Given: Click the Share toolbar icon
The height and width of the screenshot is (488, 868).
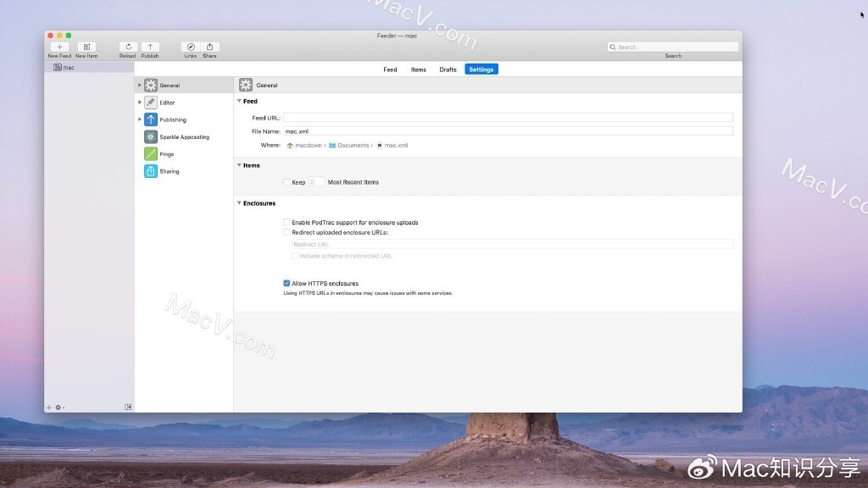Looking at the screenshot, I should click(x=209, y=48).
